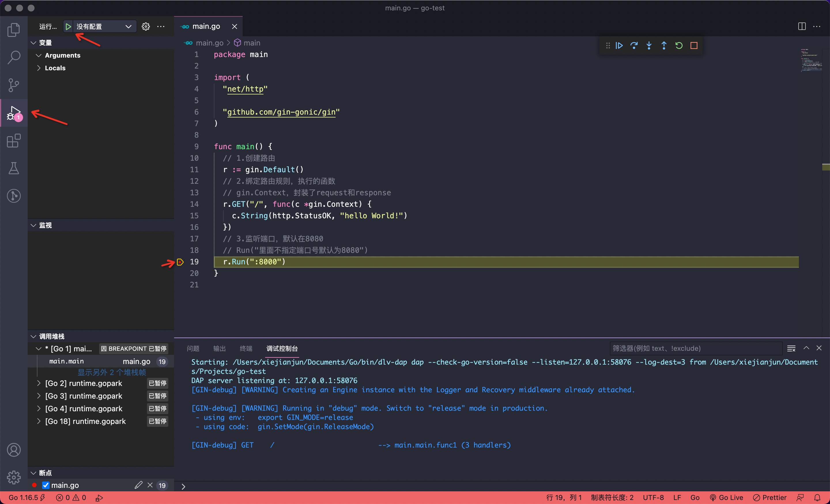Image resolution: width=830 pixels, height=504 pixels.
Task: Stop debugging with the red square
Action: (694, 46)
